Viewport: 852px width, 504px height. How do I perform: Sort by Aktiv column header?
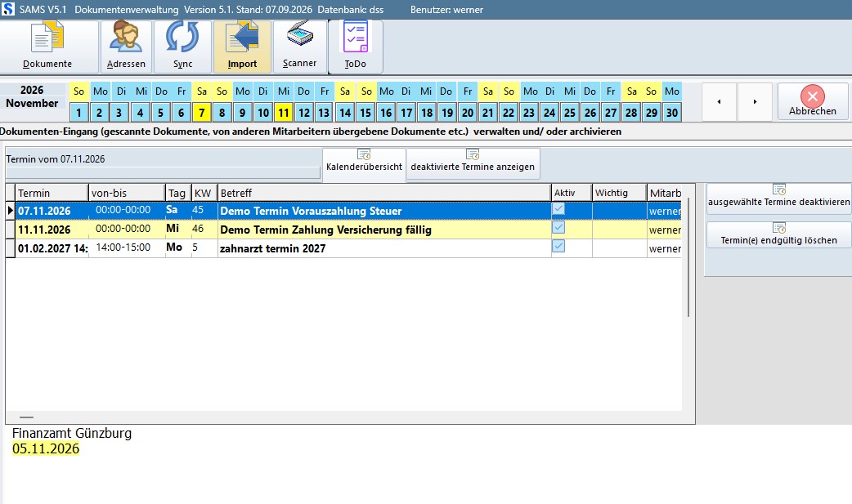(x=572, y=193)
